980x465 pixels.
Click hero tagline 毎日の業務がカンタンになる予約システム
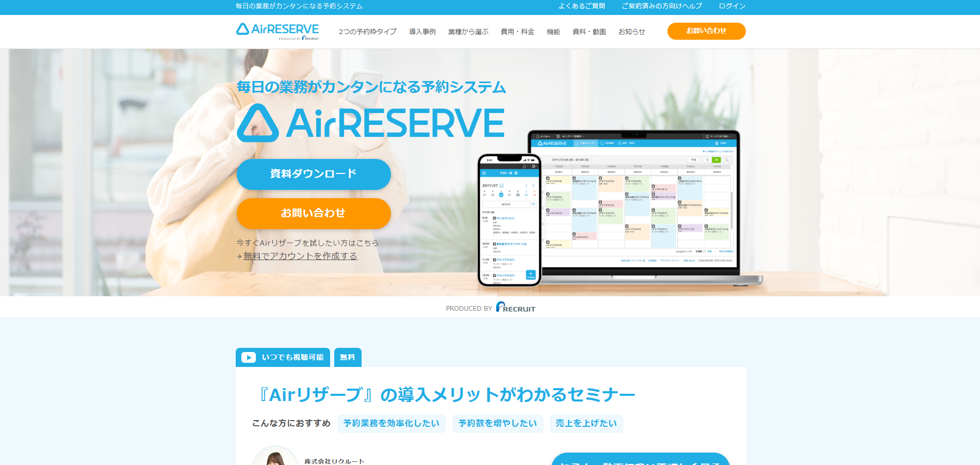371,87
